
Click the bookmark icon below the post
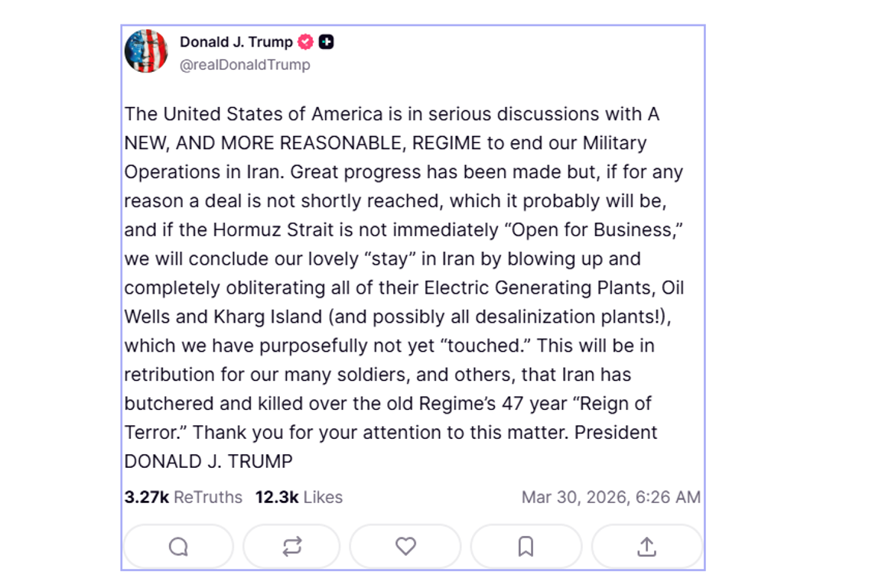coord(525,546)
